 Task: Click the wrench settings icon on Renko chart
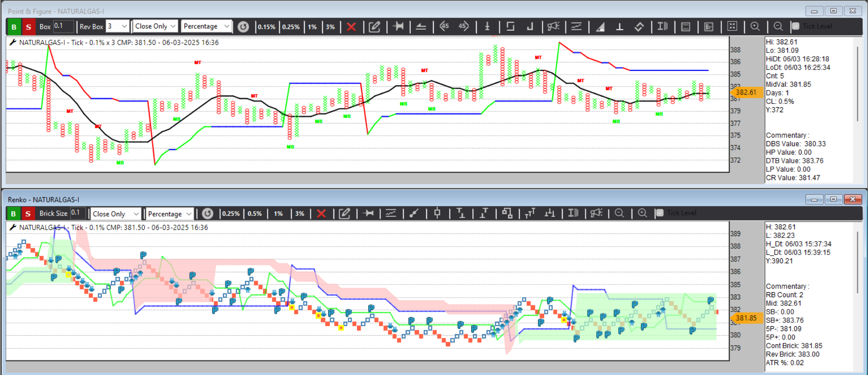(x=13, y=228)
